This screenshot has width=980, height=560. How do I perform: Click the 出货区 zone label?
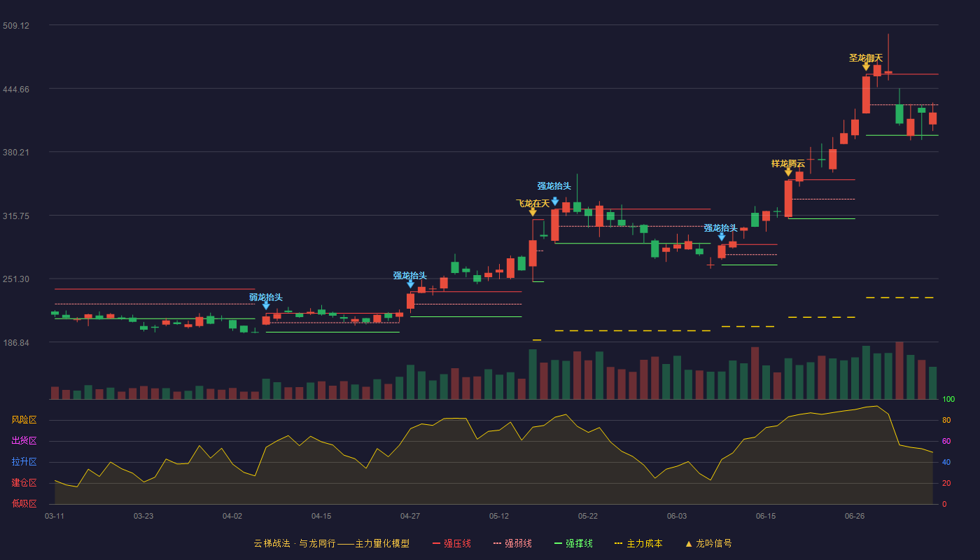pos(24,441)
